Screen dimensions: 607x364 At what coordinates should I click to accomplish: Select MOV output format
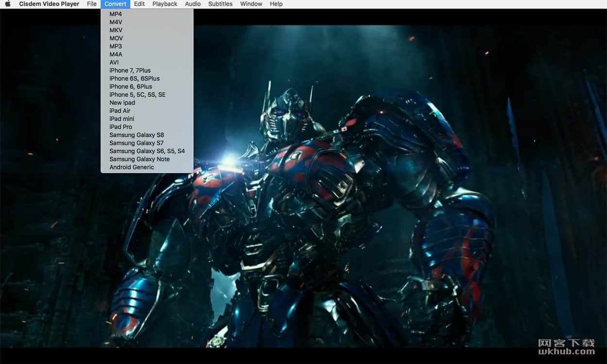147,38
